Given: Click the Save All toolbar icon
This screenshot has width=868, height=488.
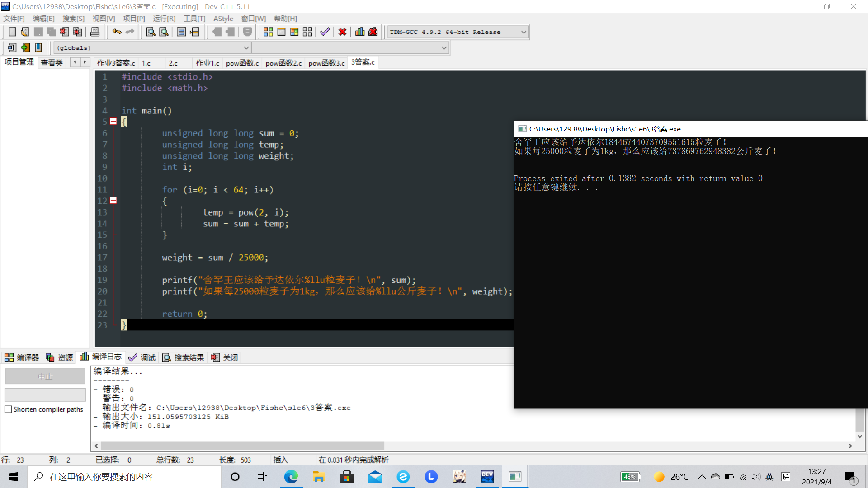Looking at the screenshot, I should 52,32.
